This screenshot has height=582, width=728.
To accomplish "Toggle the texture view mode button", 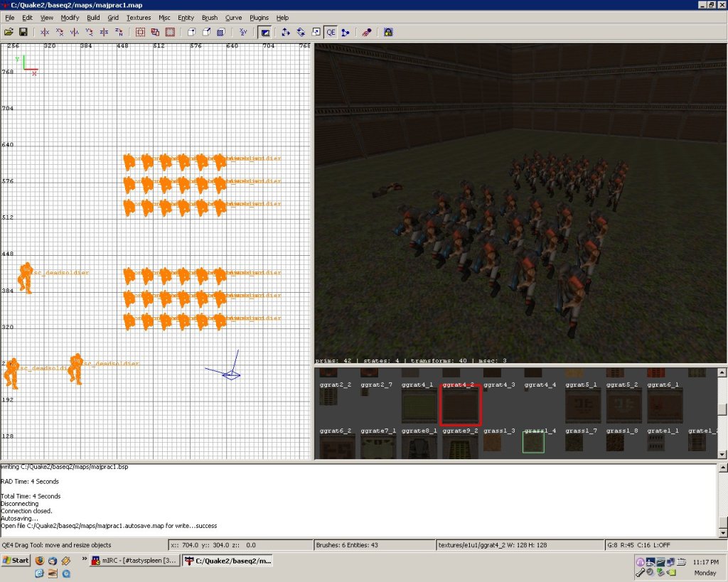I will pos(264,32).
